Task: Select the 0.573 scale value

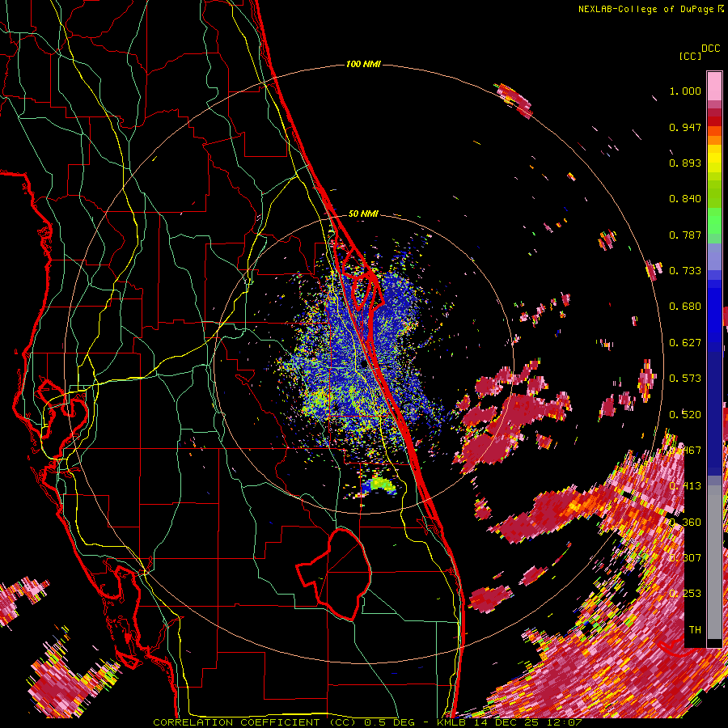Action: click(x=685, y=379)
